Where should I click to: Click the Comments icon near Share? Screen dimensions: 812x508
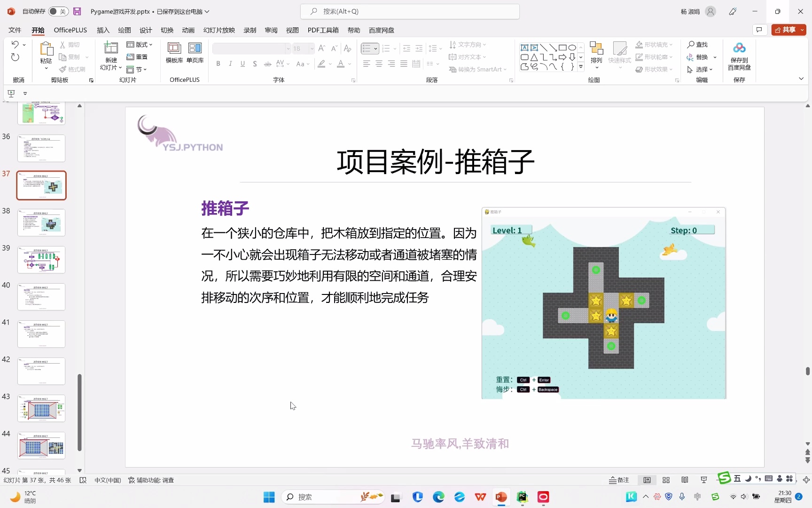click(x=759, y=30)
